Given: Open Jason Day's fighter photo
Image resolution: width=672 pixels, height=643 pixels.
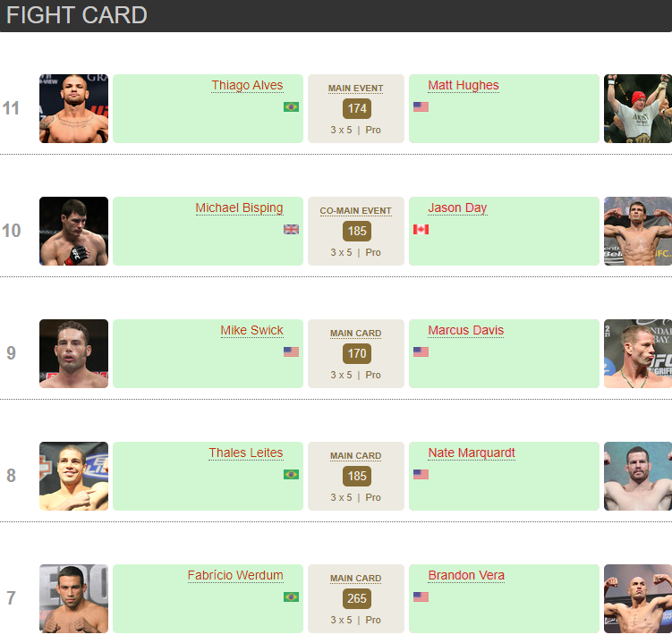Looking at the screenshot, I should [637, 231].
